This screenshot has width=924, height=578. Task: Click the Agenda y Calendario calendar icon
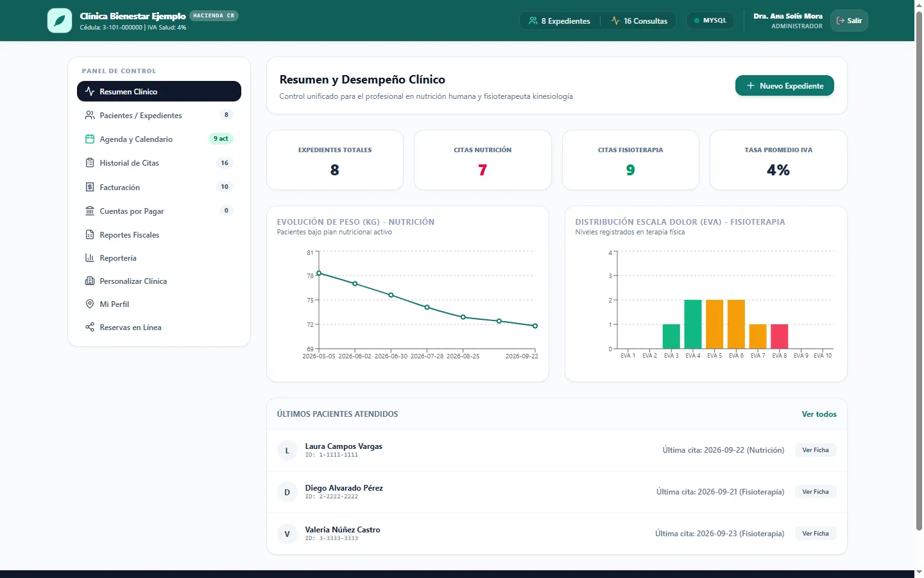90,139
